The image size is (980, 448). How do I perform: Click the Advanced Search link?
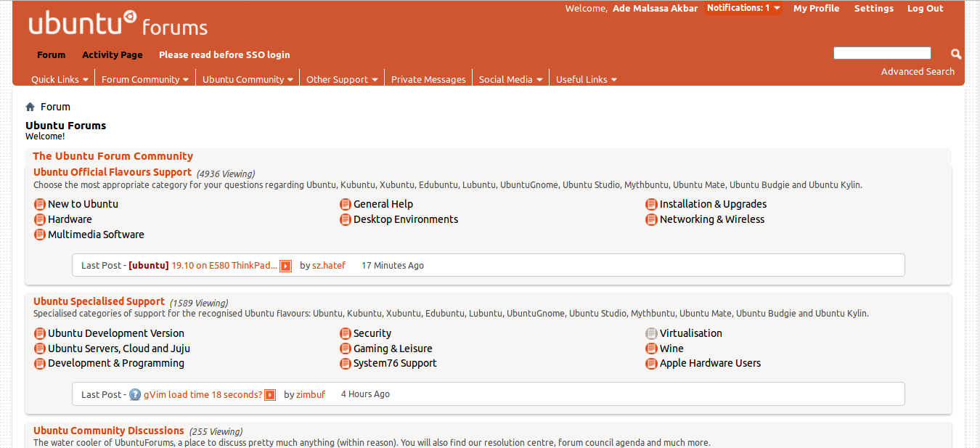coord(918,71)
